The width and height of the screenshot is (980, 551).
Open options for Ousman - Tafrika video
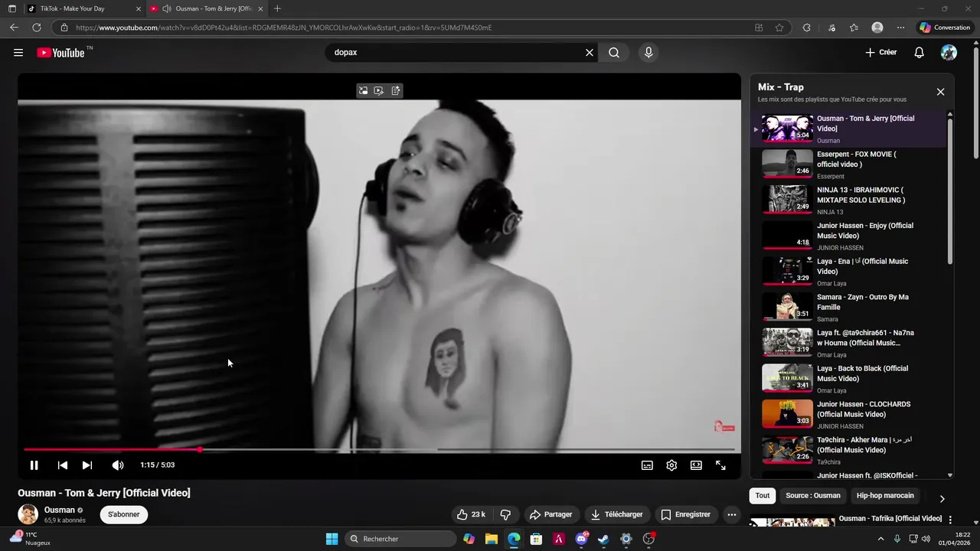tap(951, 520)
